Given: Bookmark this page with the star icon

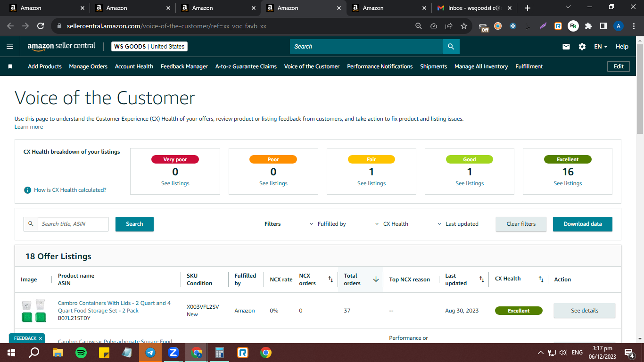Looking at the screenshot, I should pyautogui.click(x=464, y=26).
